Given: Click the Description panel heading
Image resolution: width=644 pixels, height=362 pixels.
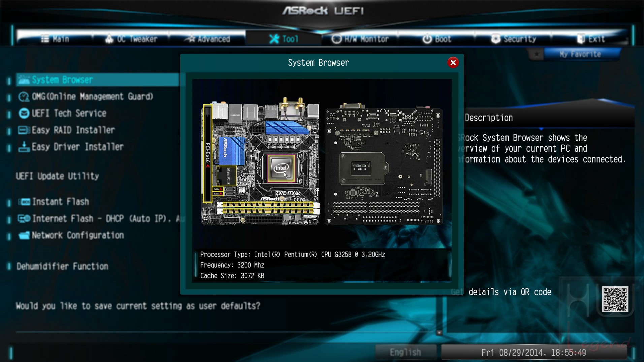Looking at the screenshot, I should (489, 118).
